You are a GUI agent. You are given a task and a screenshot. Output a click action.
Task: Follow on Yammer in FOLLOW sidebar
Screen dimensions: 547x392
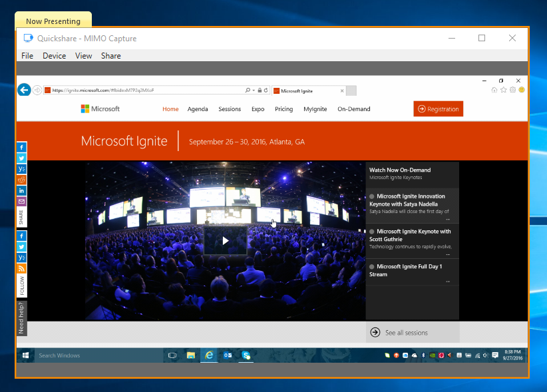pos(22,258)
